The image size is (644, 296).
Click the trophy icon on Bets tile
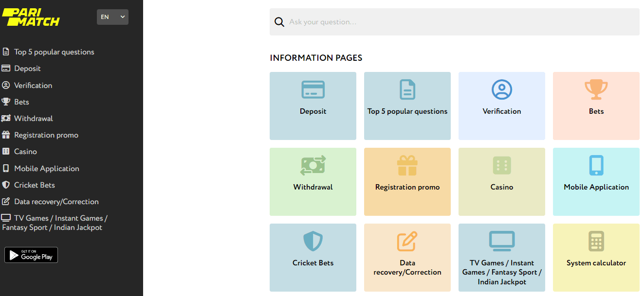point(596,89)
